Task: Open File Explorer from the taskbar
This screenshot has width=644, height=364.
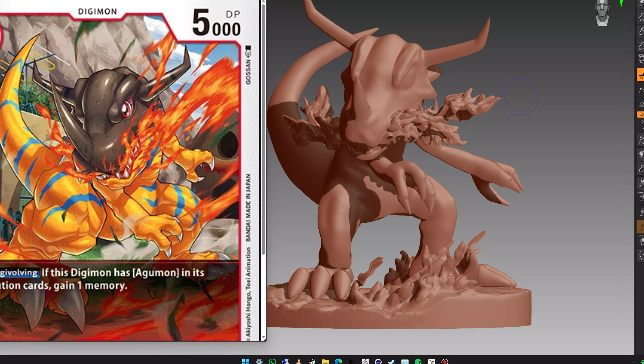Action: (325, 361)
